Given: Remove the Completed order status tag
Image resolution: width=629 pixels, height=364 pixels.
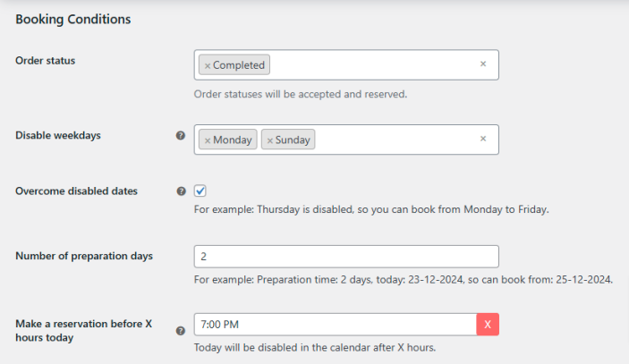Looking at the screenshot, I should pyautogui.click(x=208, y=65).
